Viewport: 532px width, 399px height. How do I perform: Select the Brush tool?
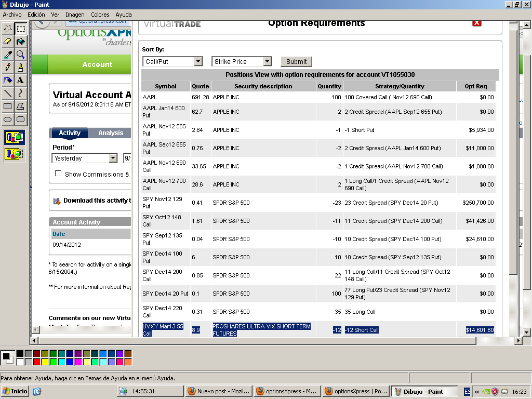pyautogui.click(x=21, y=67)
